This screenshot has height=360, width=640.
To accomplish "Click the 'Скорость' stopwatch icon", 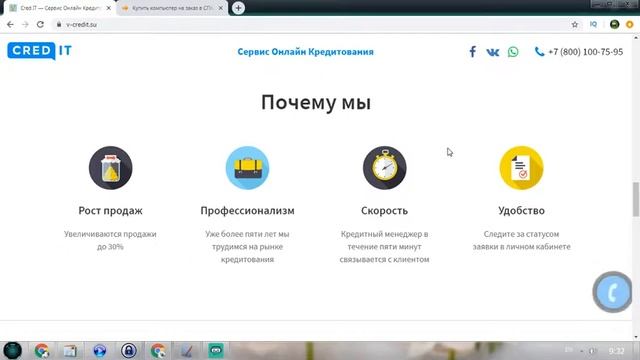I will click(384, 168).
